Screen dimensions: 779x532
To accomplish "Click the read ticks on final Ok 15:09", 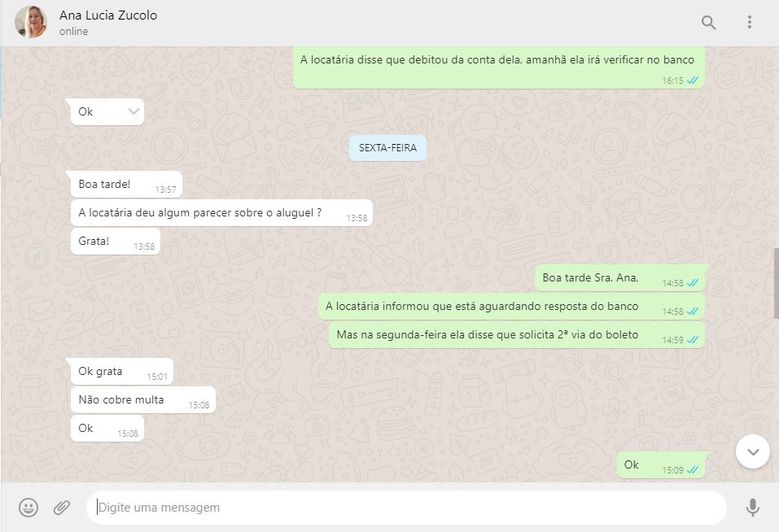I will coord(693,470).
